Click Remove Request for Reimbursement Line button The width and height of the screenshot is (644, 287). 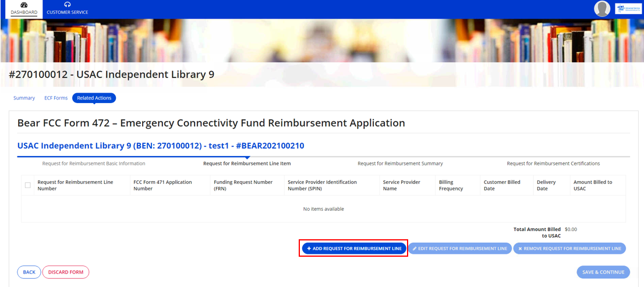click(569, 249)
